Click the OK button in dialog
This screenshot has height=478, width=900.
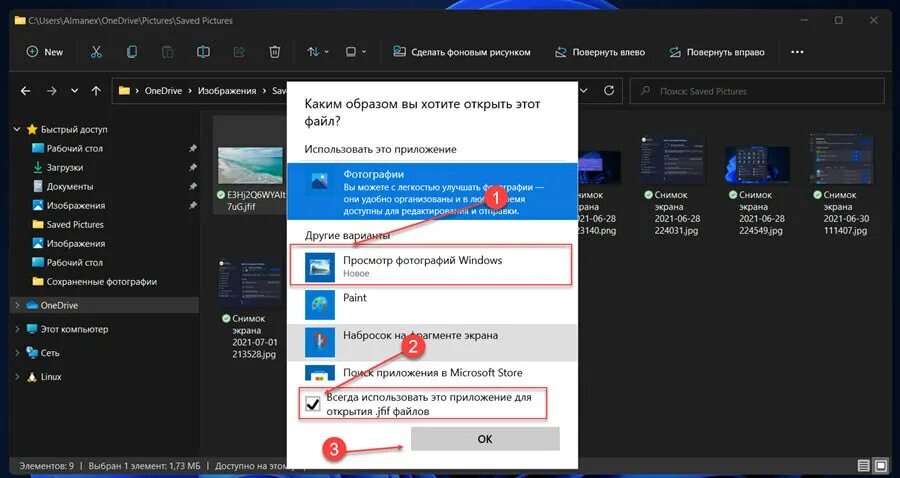click(485, 439)
